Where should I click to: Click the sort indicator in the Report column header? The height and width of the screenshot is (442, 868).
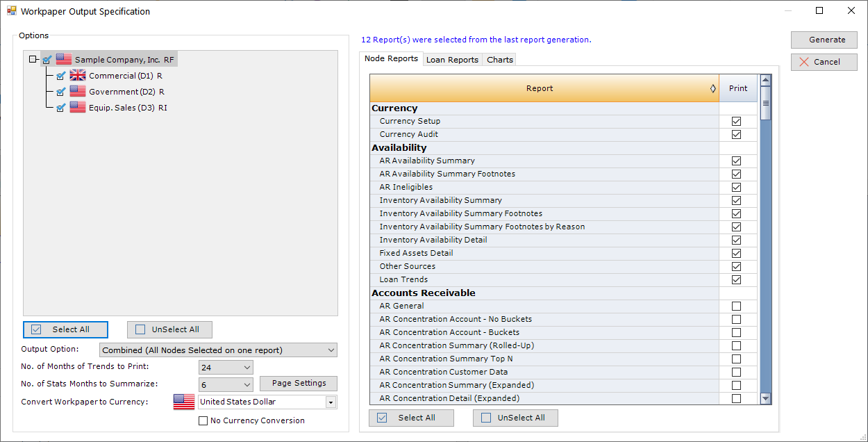point(712,88)
